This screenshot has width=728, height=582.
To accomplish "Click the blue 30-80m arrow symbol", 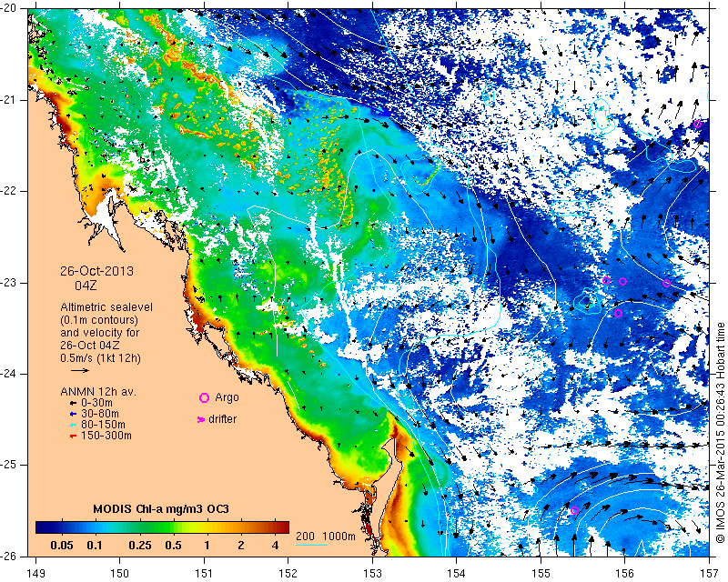I will click(73, 414).
